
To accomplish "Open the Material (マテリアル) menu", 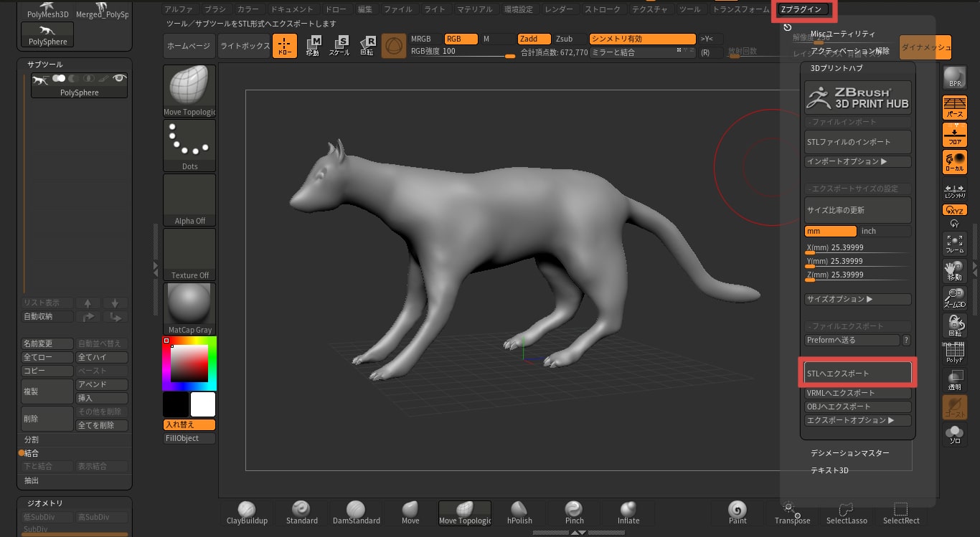I will (x=474, y=9).
